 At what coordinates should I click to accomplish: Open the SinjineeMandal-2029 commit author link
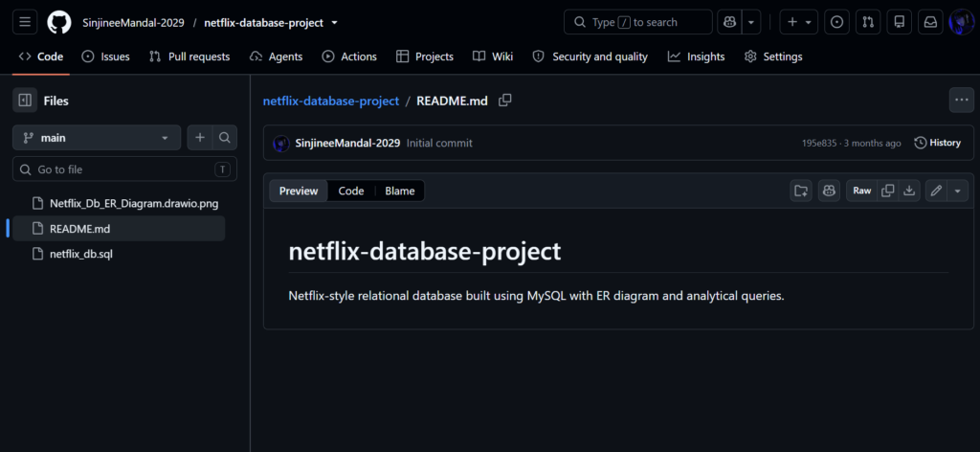pos(347,143)
